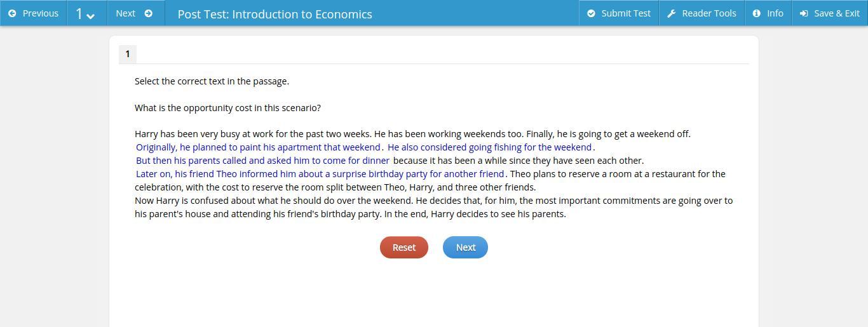Open the Info menu item

coord(775,13)
